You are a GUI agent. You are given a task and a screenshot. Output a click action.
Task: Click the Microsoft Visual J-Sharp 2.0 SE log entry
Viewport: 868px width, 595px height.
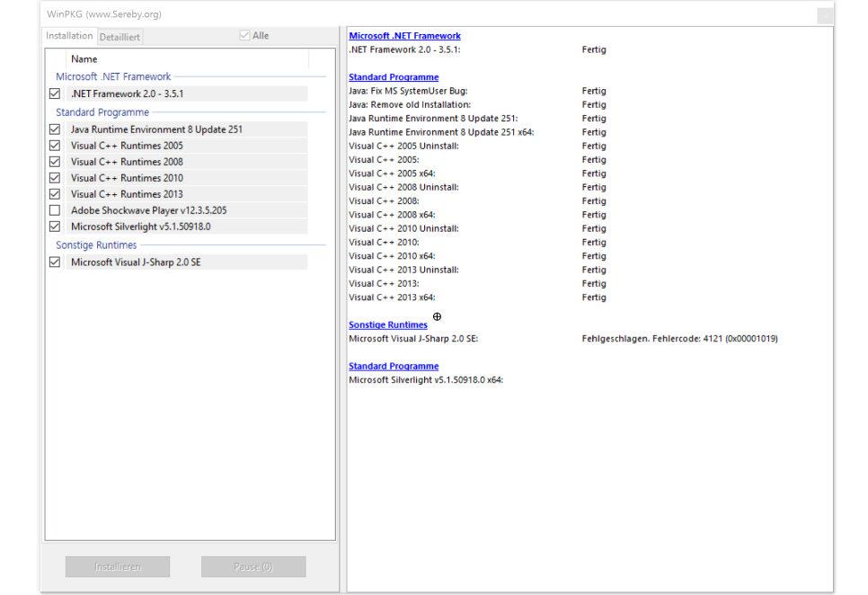(413, 338)
